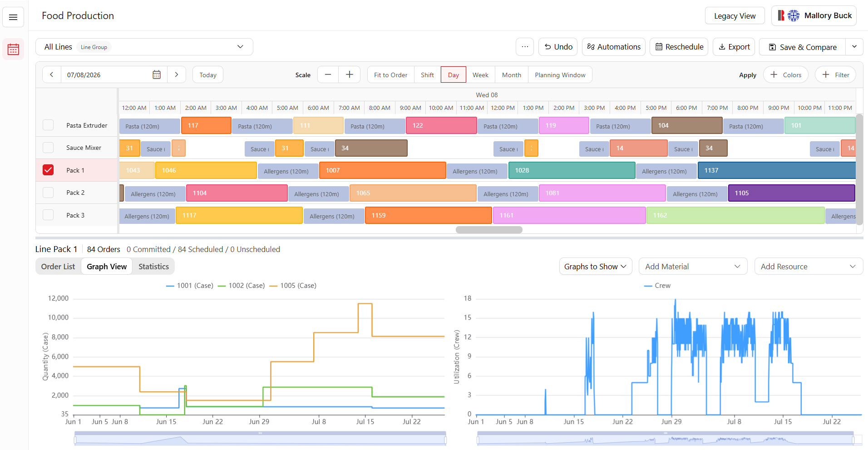Uncheck the Pack 1 line checkbox
868x450 pixels.
point(48,170)
